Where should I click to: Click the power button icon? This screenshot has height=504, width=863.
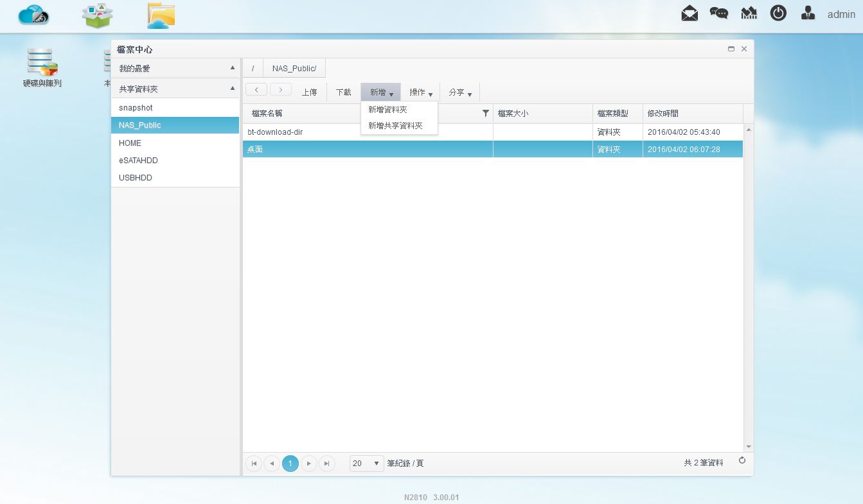point(778,13)
